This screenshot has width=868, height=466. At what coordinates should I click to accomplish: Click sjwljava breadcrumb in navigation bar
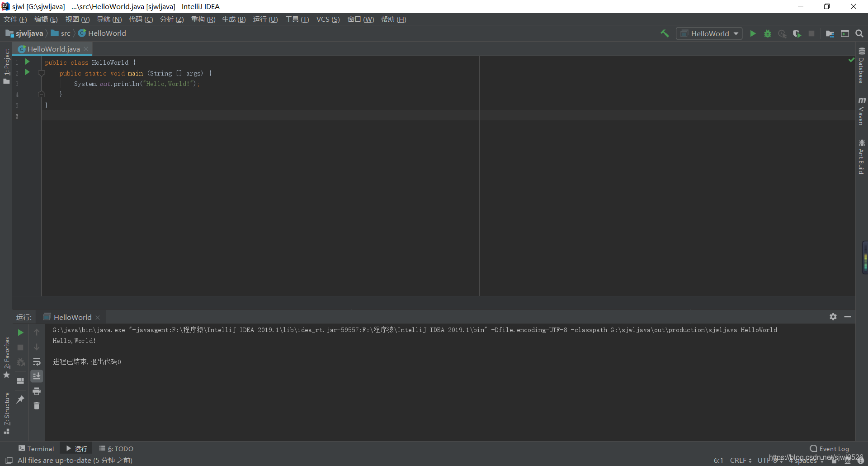(24, 33)
